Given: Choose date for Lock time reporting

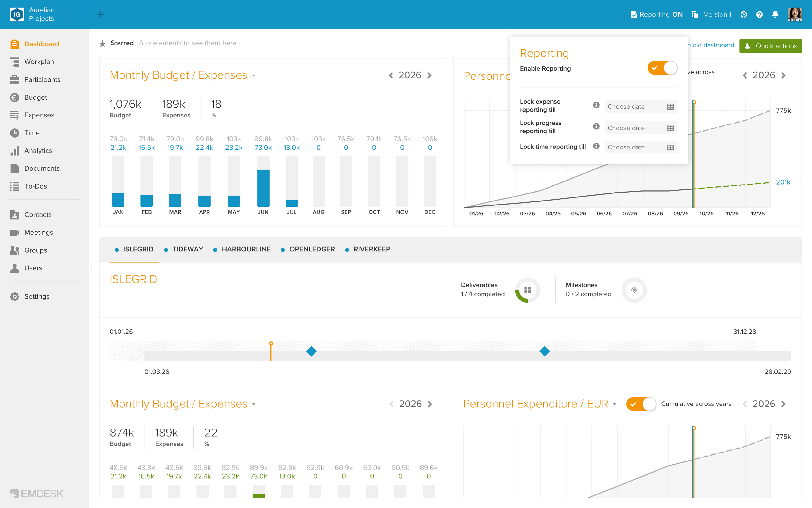Looking at the screenshot, I should click(641, 147).
